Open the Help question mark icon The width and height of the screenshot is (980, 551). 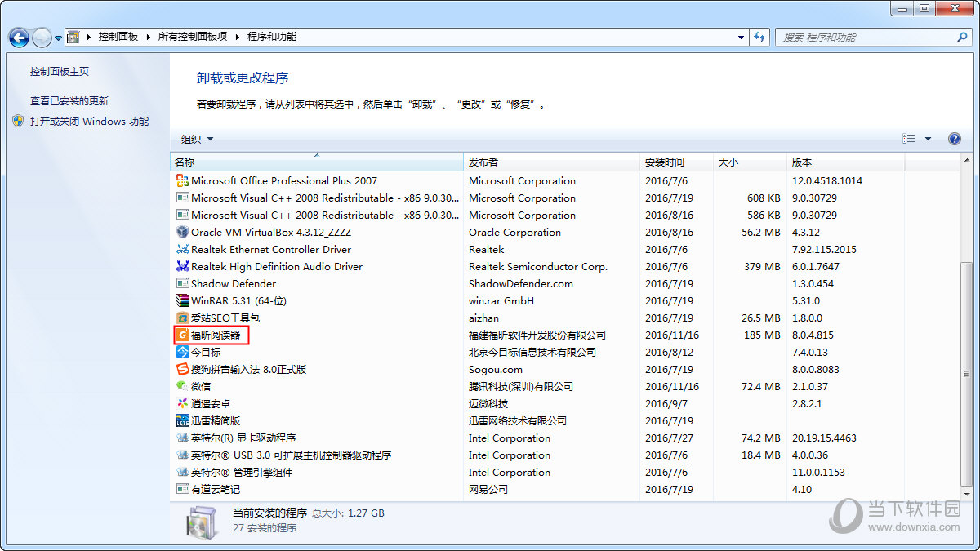[954, 138]
